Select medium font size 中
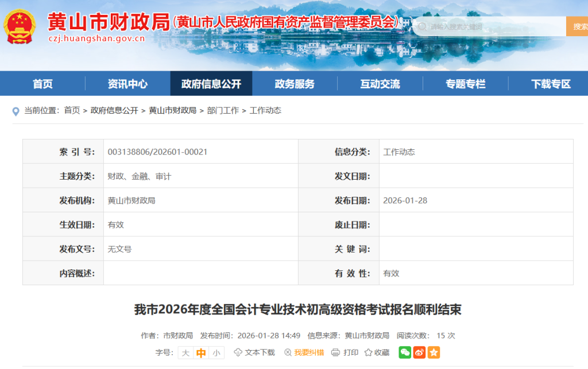588x369 pixels. [x=201, y=353]
